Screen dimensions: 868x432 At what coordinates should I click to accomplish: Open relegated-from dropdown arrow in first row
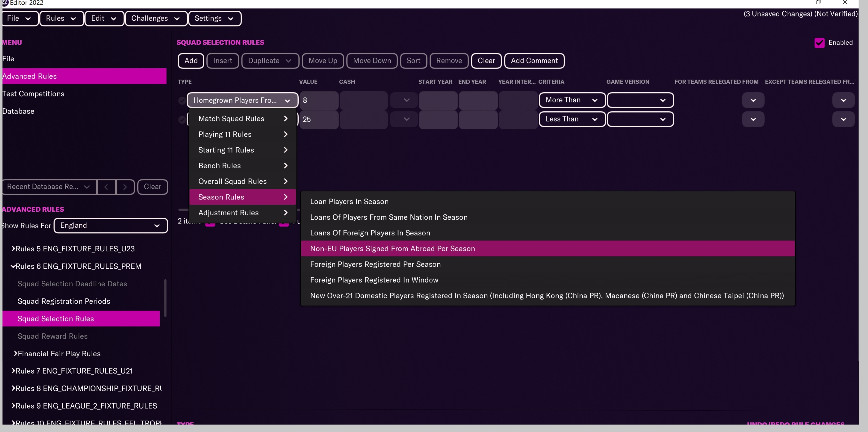[753, 101]
